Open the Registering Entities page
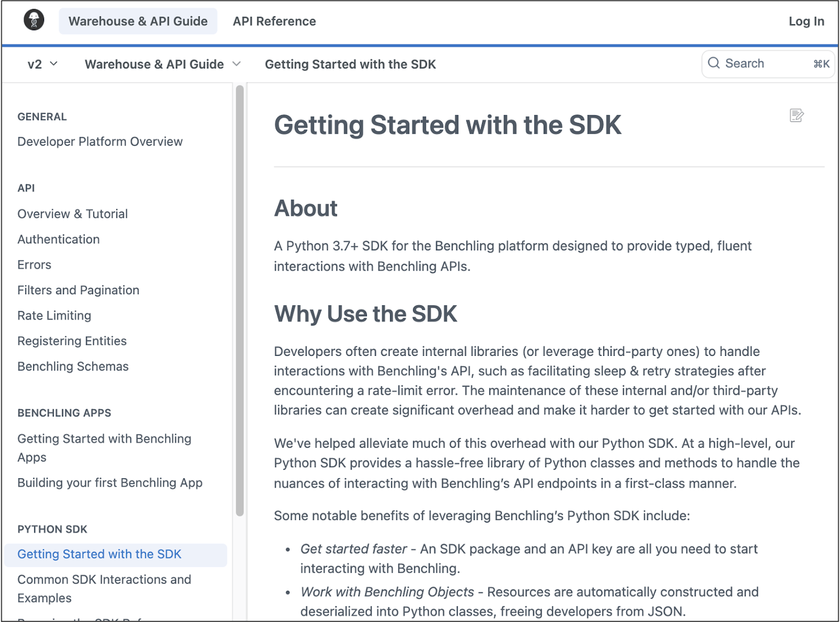The width and height of the screenshot is (840, 622). 72,340
